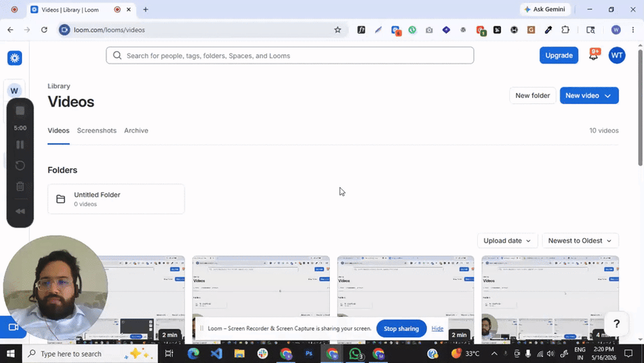Switch to the Archive tab

(x=136, y=130)
